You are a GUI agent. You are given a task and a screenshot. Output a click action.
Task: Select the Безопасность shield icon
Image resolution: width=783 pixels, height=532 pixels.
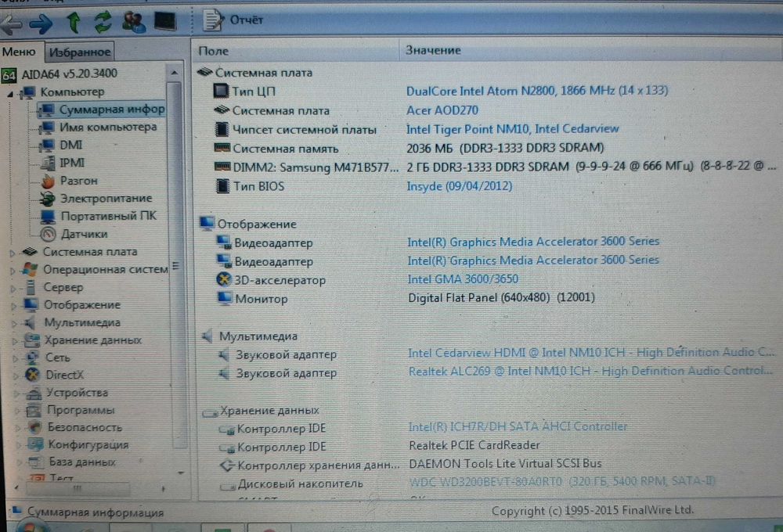pos(35,428)
